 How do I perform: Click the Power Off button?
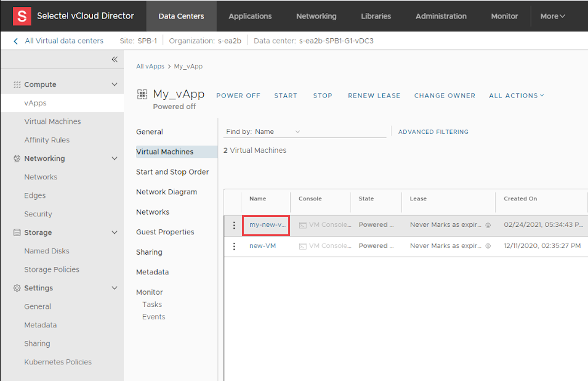[x=238, y=96]
